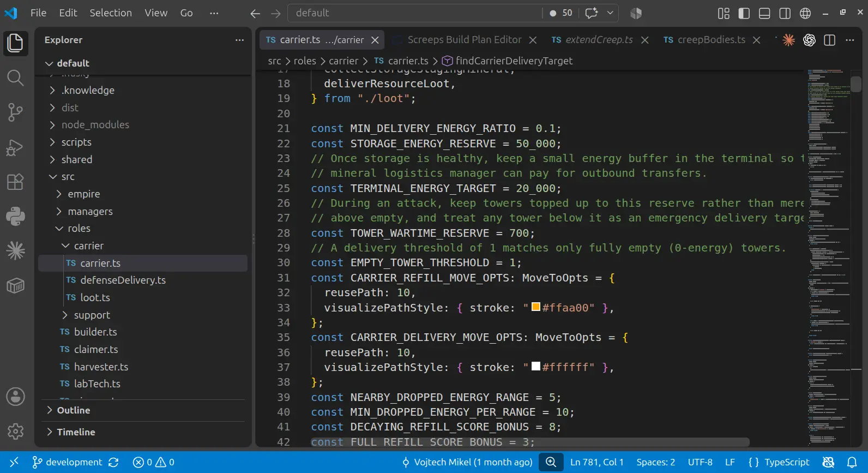Open the Extensions view

click(15, 182)
